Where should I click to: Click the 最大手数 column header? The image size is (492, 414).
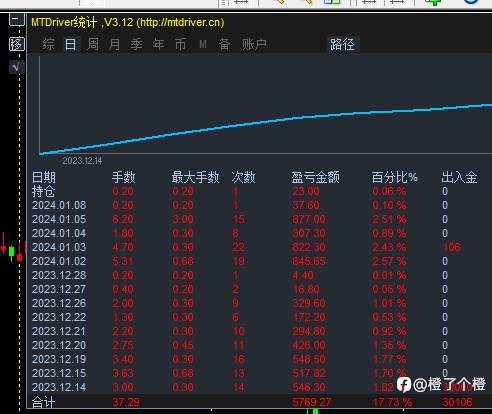tap(196, 177)
